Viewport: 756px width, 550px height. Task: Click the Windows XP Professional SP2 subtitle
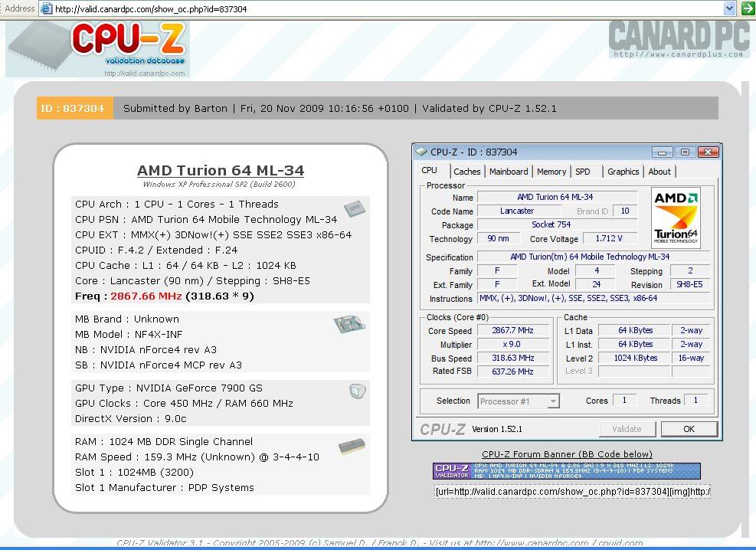coord(219,184)
